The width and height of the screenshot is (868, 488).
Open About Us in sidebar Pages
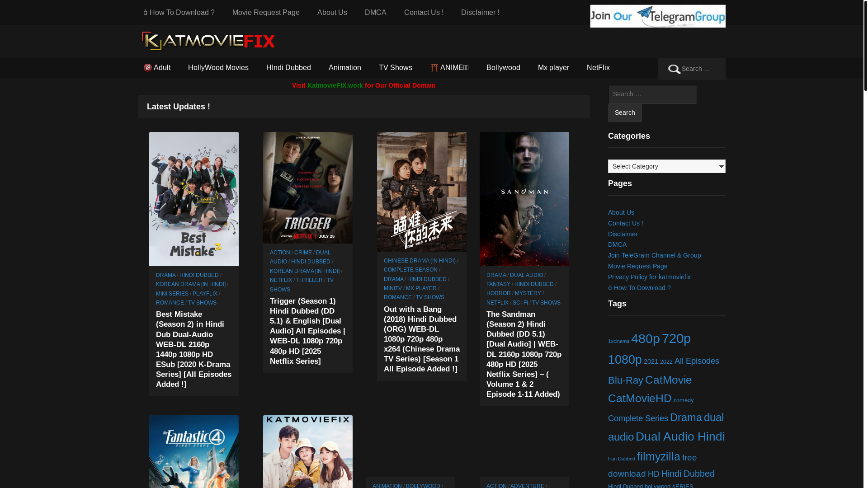point(621,212)
